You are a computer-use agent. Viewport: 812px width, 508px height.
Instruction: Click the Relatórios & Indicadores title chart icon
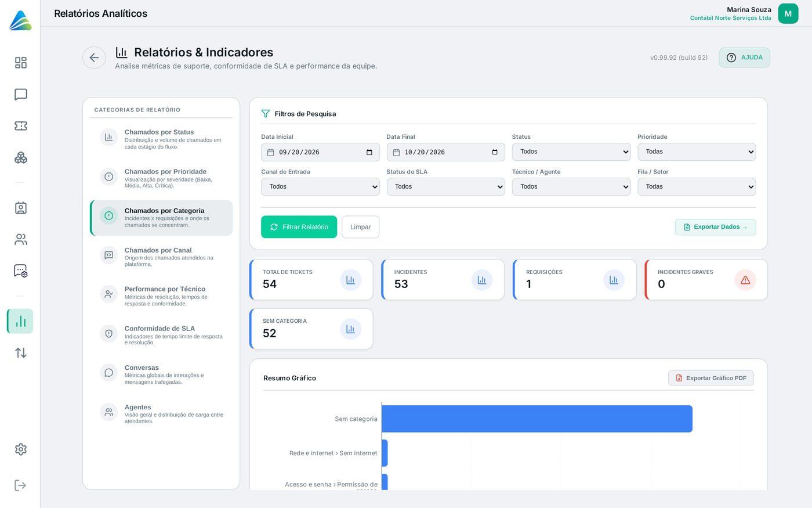coord(122,52)
